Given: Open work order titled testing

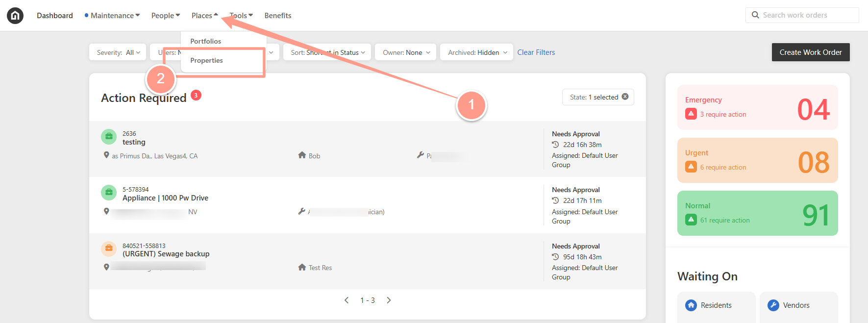Looking at the screenshot, I should click(134, 142).
